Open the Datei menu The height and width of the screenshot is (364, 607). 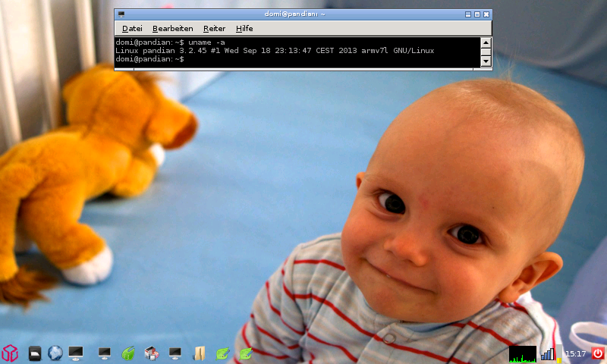[x=132, y=28]
